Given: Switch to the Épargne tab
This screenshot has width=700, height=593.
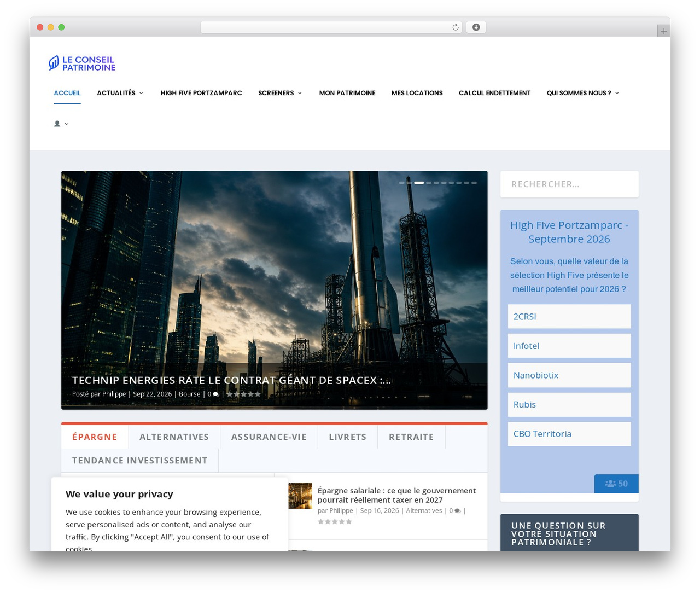Looking at the screenshot, I should click(95, 437).
